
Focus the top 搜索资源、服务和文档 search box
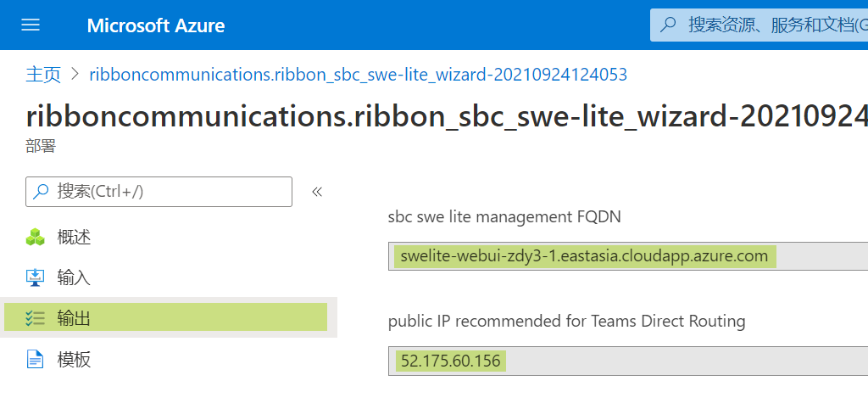coord(759,25)
